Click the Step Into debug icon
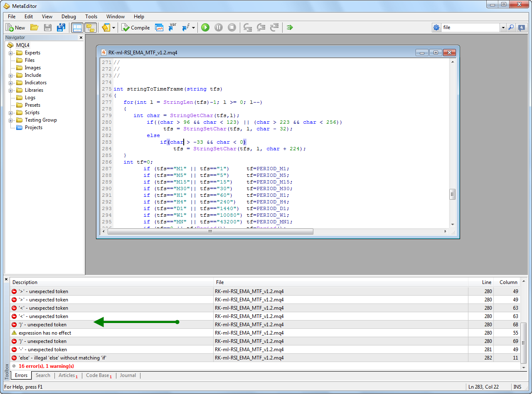This screenshot has width=532, height=394. 248,27
